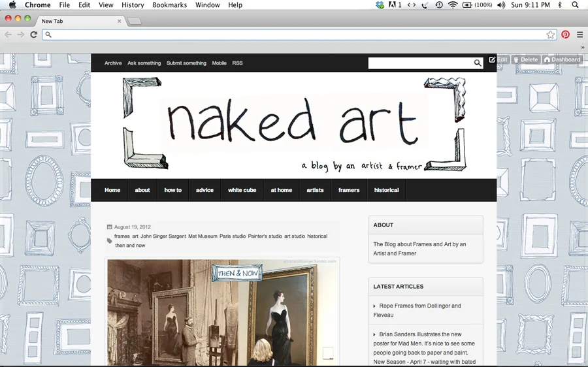The width and height of the screenshot is (588, 367).
Task: Open the Edit menu
Action: tap(84, 5)
